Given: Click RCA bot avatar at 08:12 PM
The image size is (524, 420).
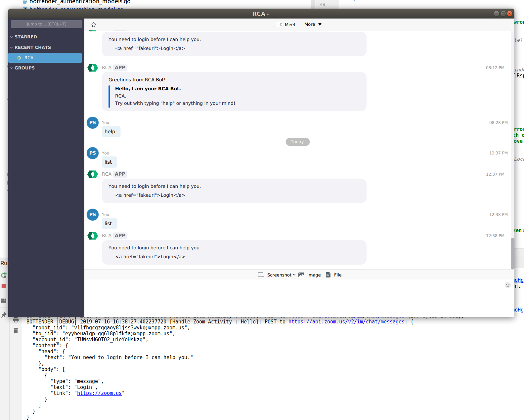Looking at the screenshot, I should [x=93, y=68].
